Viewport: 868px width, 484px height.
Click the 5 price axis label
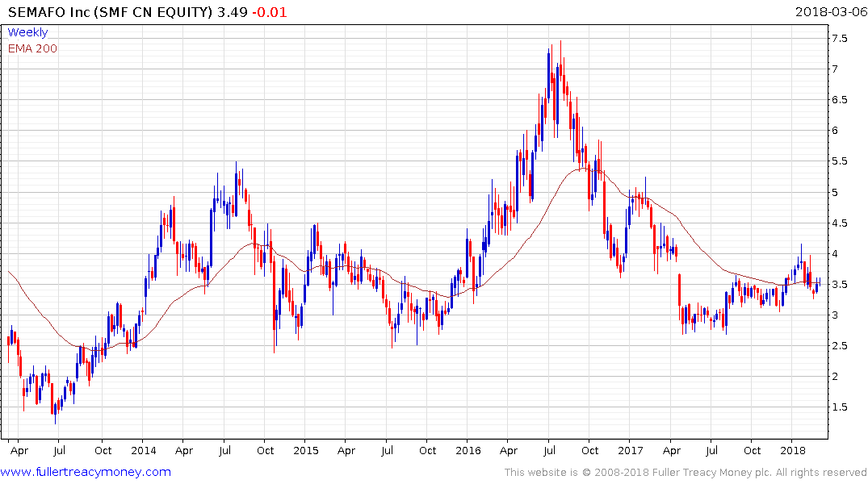point(836,193)
